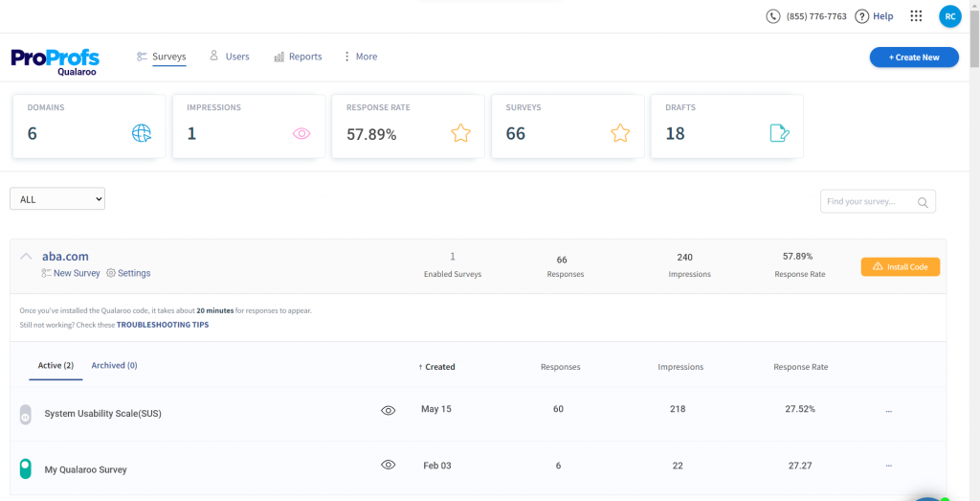Click the Help text link

(883, 17)
